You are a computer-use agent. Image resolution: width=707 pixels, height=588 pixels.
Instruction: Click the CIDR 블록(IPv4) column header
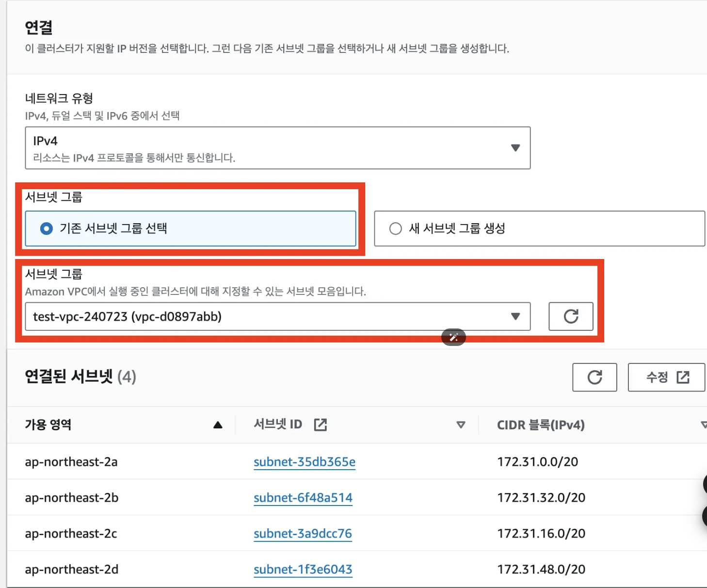[541, 425]
